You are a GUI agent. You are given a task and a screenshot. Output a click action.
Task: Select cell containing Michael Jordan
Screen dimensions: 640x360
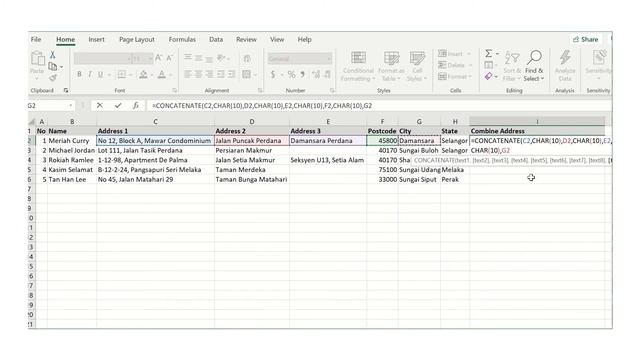click(71, 150)
